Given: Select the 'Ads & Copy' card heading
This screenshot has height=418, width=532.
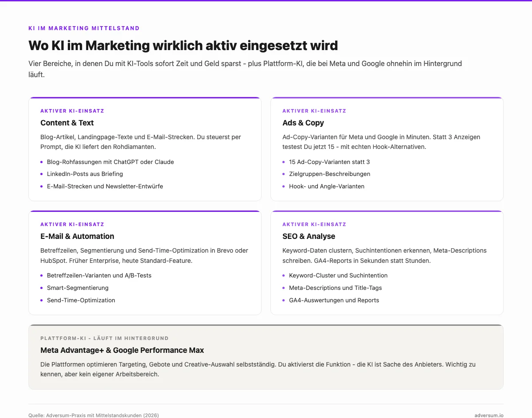Looking at the screenshot, I should (x=303, y=123).
